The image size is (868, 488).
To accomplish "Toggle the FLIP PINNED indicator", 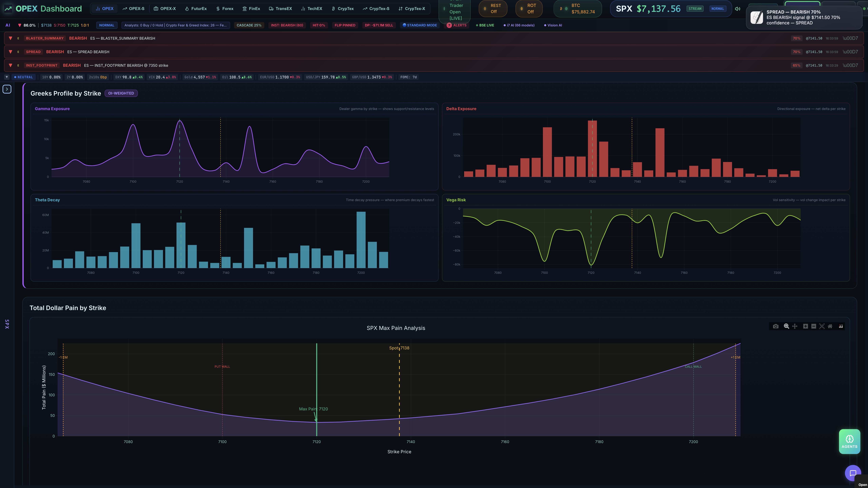I will [345, 25].
